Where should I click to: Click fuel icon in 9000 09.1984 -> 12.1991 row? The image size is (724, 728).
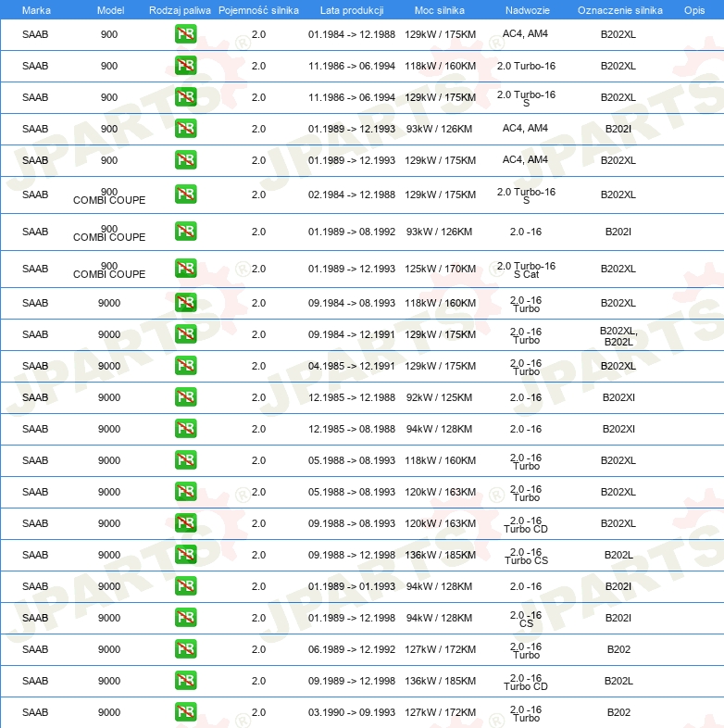click(186, 334)
